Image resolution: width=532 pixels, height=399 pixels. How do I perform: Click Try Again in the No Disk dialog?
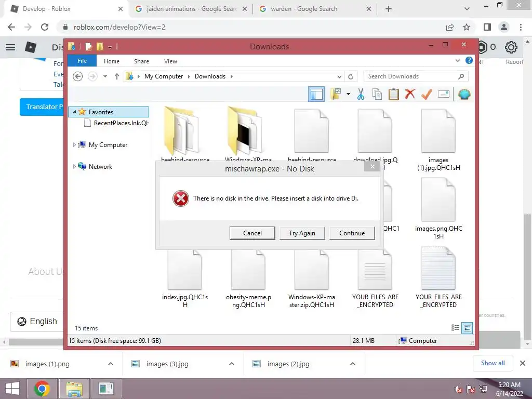point(302,233)
